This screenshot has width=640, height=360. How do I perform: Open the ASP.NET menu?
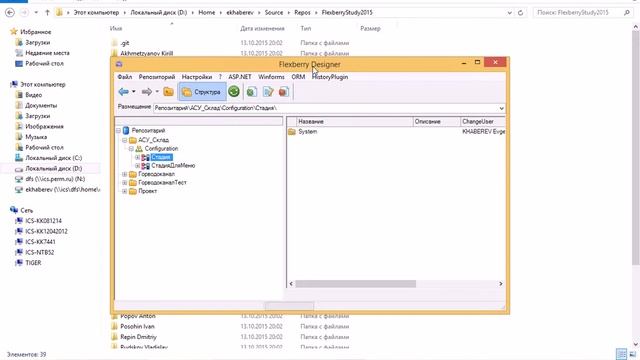click(240, 77)
